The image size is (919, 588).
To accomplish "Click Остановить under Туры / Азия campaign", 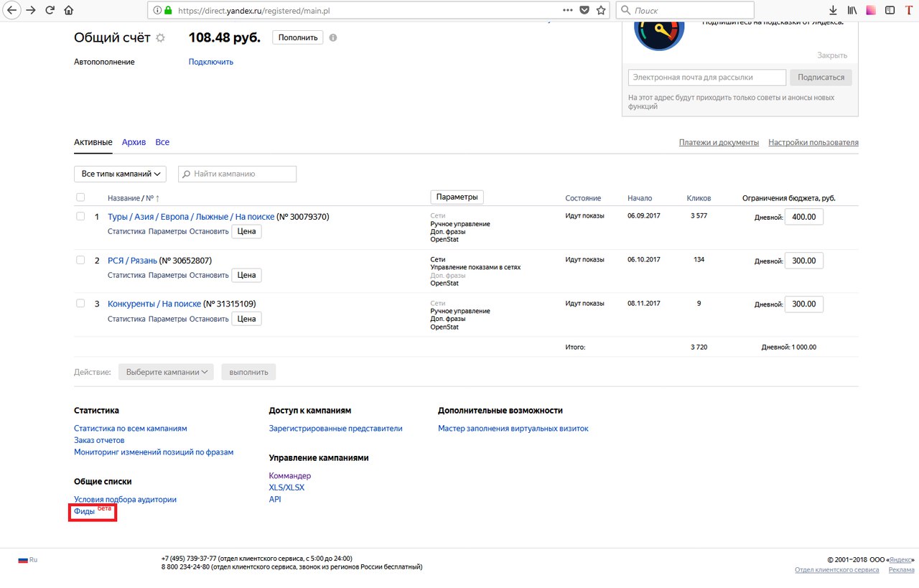I will click(209, 232).
